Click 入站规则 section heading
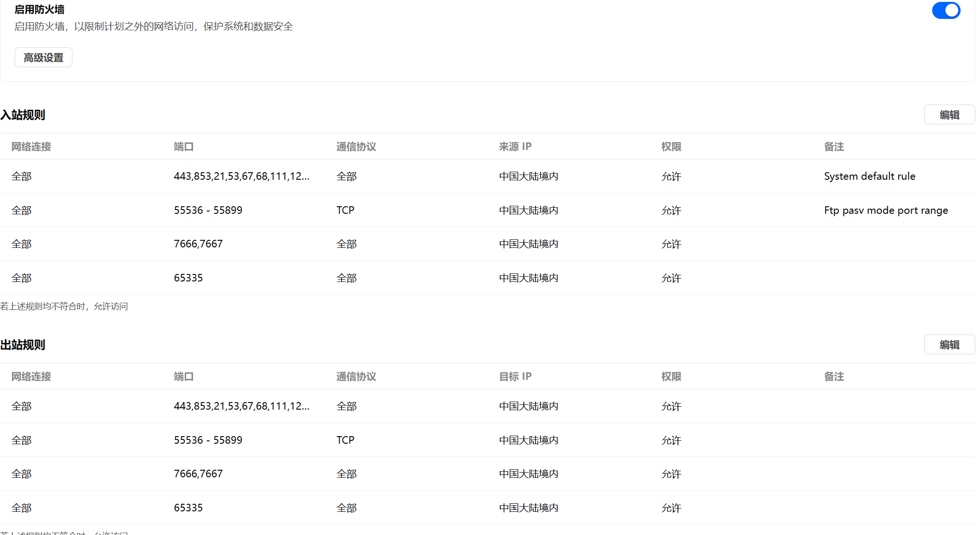The height and width of the screenshot is (535, 980). pyautogui.click(x=23, y=115)
